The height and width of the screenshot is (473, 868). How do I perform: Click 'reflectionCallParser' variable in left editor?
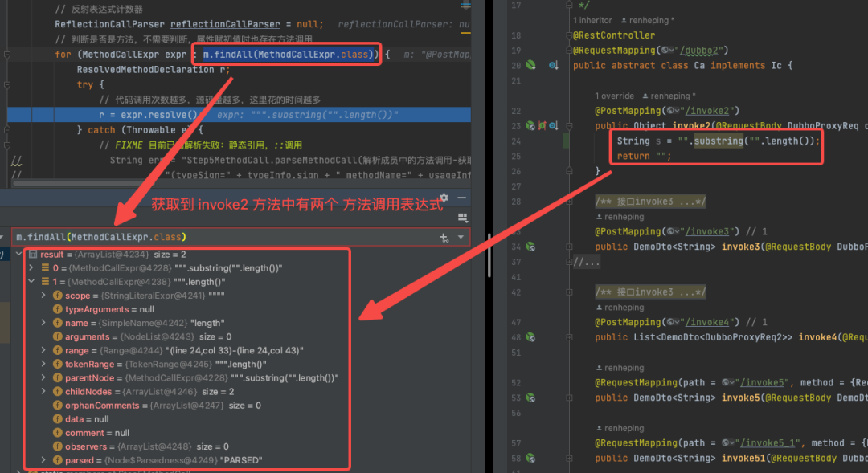coord(225,24)
